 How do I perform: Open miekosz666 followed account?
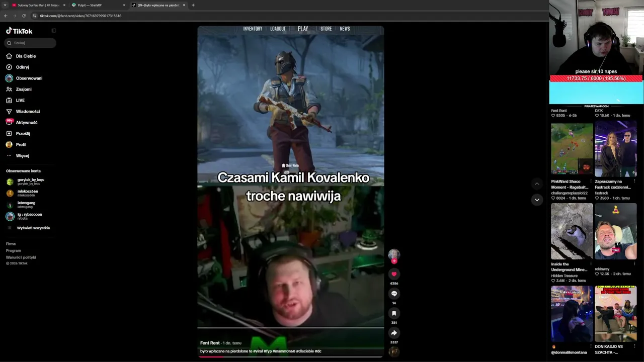[x=23, y=193]
